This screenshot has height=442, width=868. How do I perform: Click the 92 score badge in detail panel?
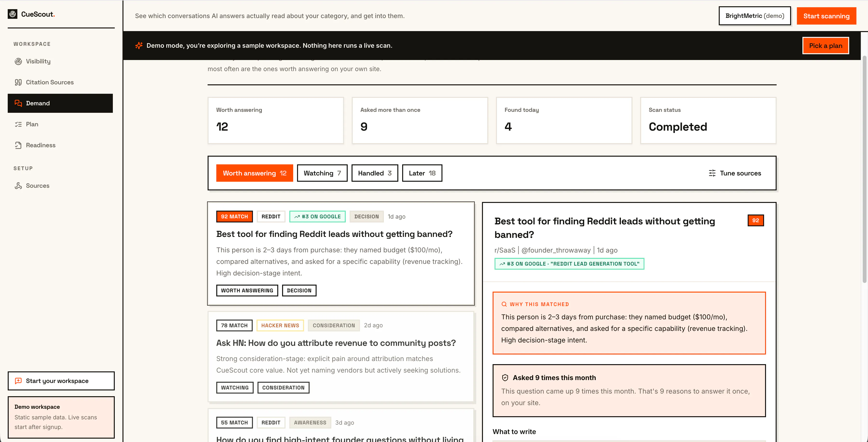(756, 220)
